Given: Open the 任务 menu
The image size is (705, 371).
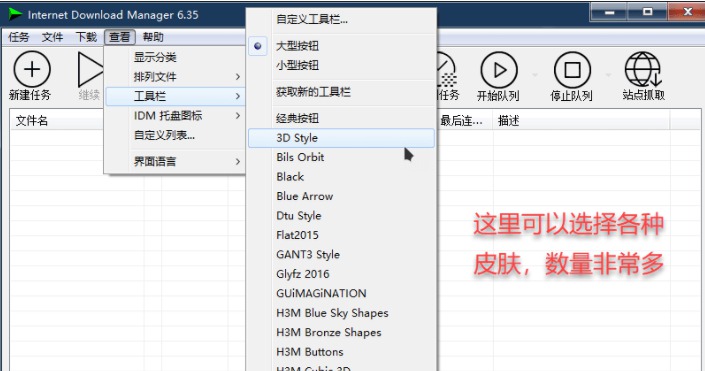Looking at the screenshot, I should pyautogui.click(x=18, y=37).
